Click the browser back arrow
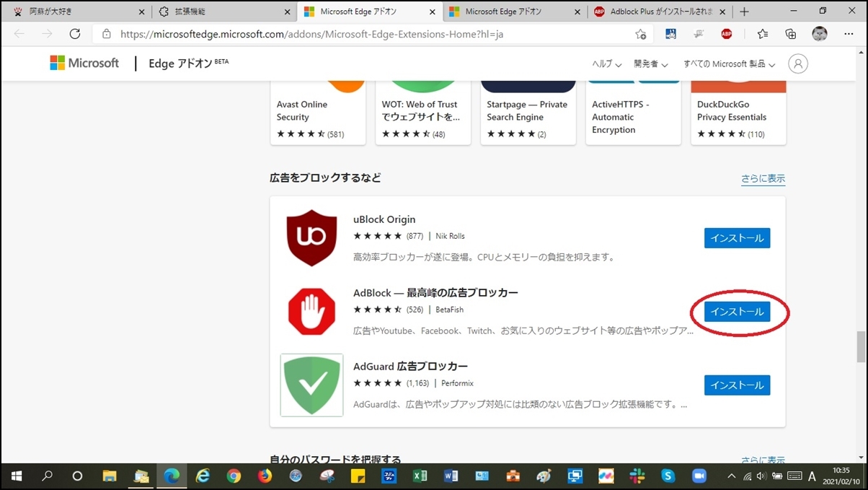868x490 pixels. pyautogui.click(x=19, y=34)
